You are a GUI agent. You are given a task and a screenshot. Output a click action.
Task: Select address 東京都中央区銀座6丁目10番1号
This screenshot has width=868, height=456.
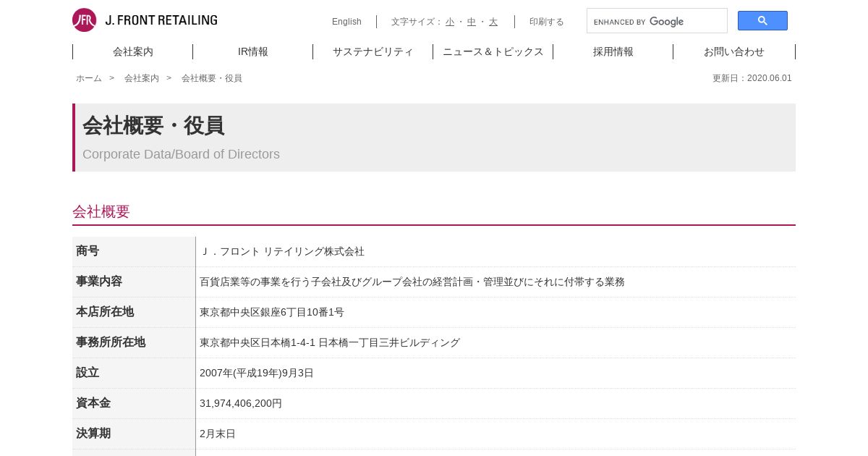(x=272, y=312)
